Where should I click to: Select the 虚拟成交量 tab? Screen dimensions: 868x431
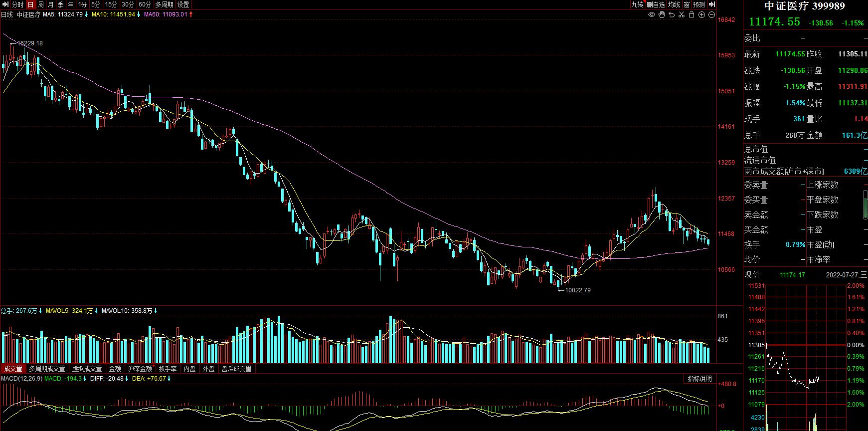87,369
